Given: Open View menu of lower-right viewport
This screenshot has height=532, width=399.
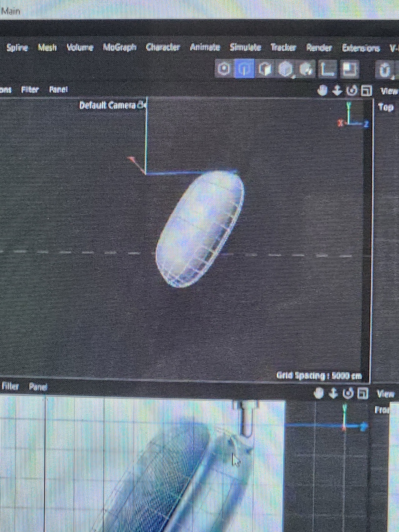Looking at the screenshot, I should tap(385, 394).
